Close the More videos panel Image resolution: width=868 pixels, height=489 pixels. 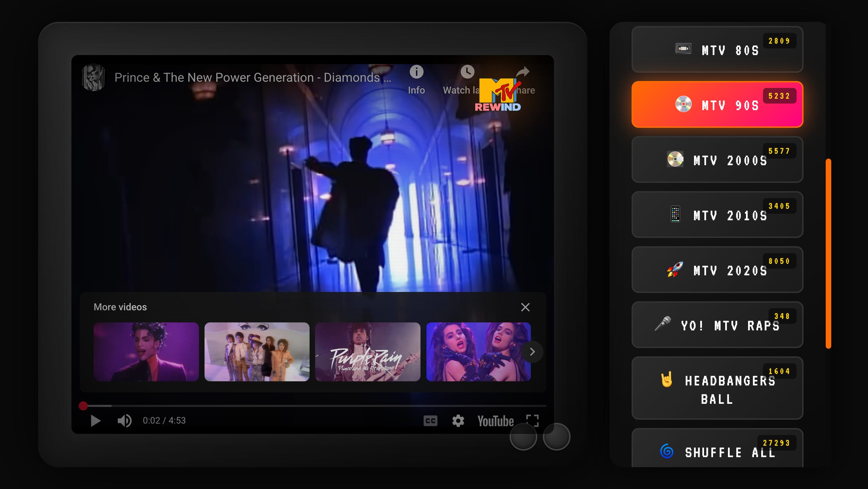(525, 307)
